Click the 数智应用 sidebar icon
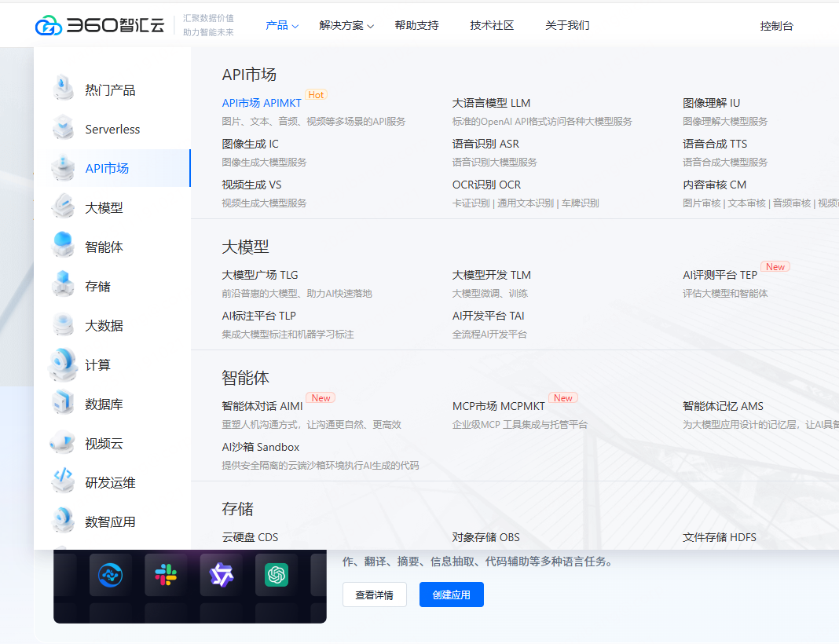 pos(63,521)
